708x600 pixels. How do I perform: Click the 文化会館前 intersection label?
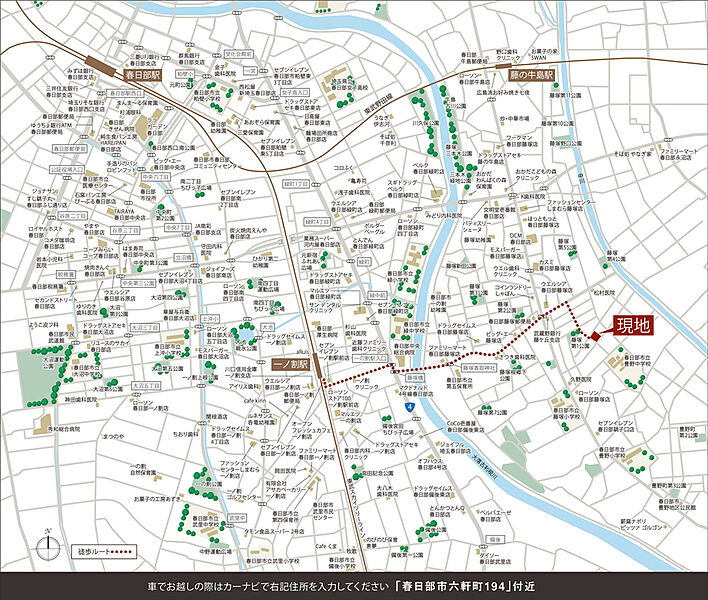click(238, 53)
